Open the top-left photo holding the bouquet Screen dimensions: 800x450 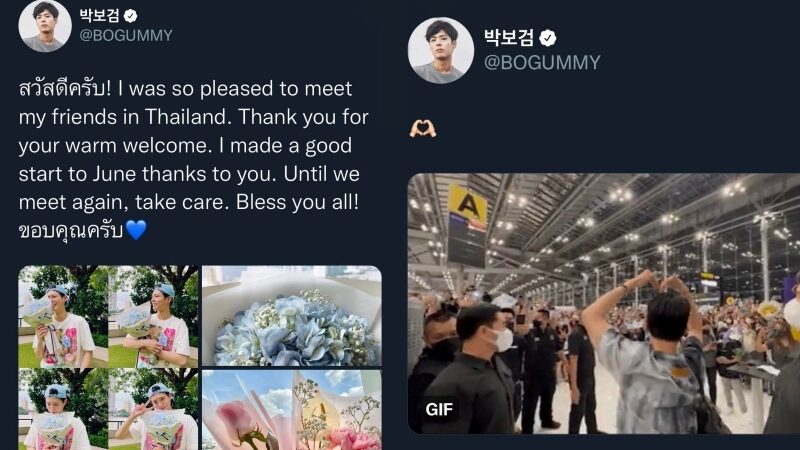63,316
